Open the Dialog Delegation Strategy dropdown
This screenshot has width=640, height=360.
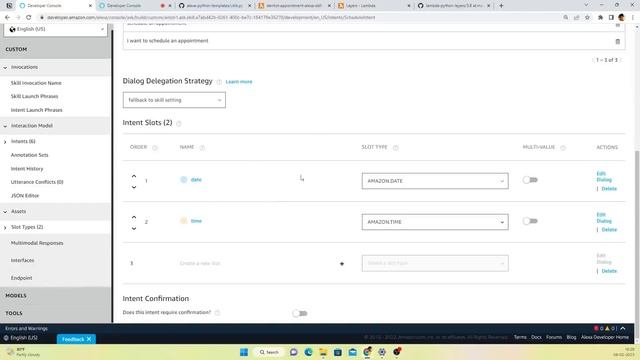(x=174, y=100)
